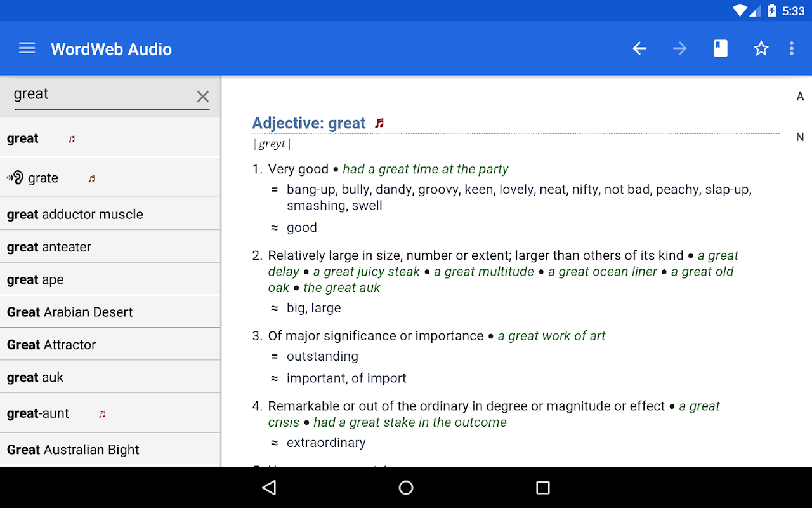
Task: Go back with the left arrow
Action: [x=639, y=48]
